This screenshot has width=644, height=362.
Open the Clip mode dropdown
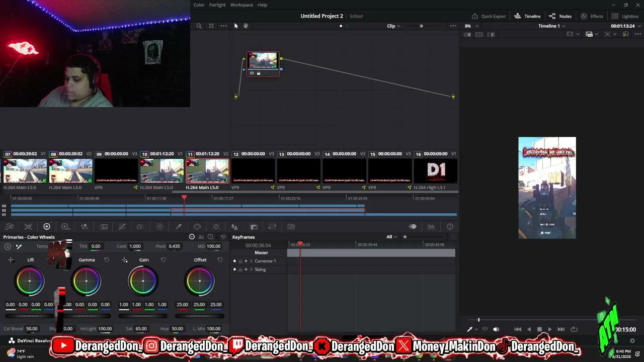coord(393,26)
